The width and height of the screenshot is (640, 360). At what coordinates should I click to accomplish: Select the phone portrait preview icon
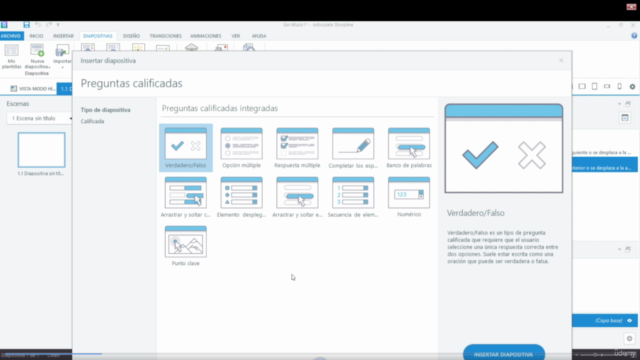coord(620,87)
